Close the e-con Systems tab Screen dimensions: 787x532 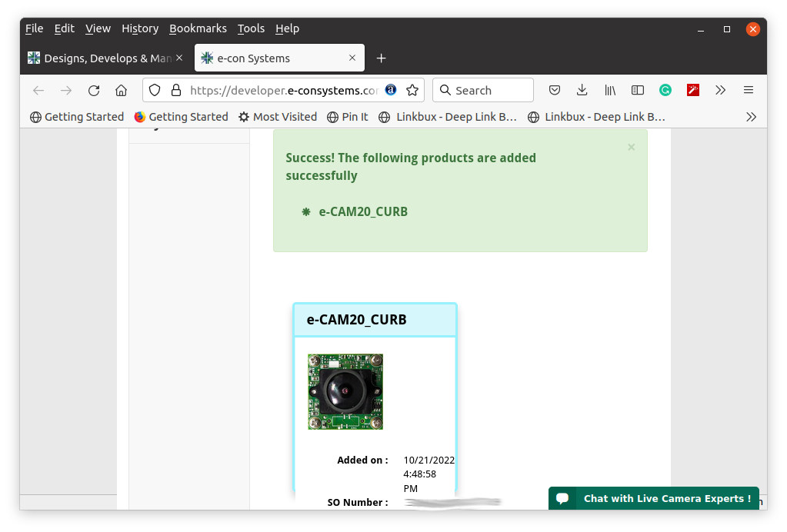coord(352,58)
